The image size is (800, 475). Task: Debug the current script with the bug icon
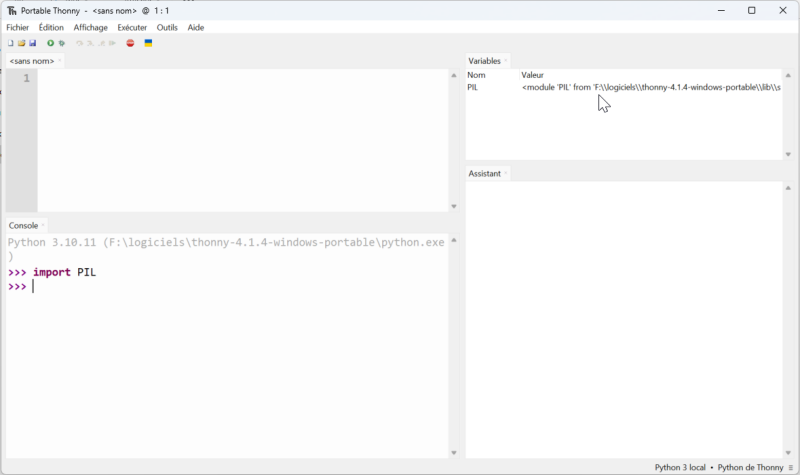click(x=62, y=43)
